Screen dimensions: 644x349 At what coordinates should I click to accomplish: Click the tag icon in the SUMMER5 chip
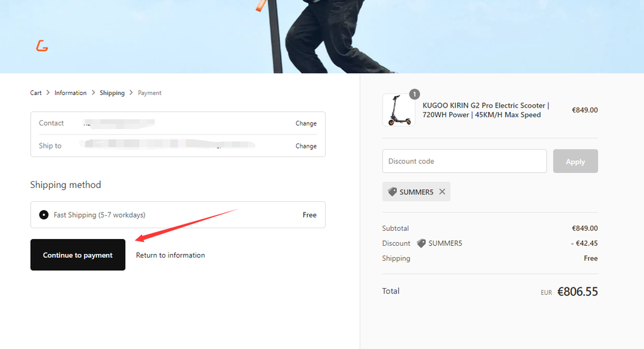(392, 192)
